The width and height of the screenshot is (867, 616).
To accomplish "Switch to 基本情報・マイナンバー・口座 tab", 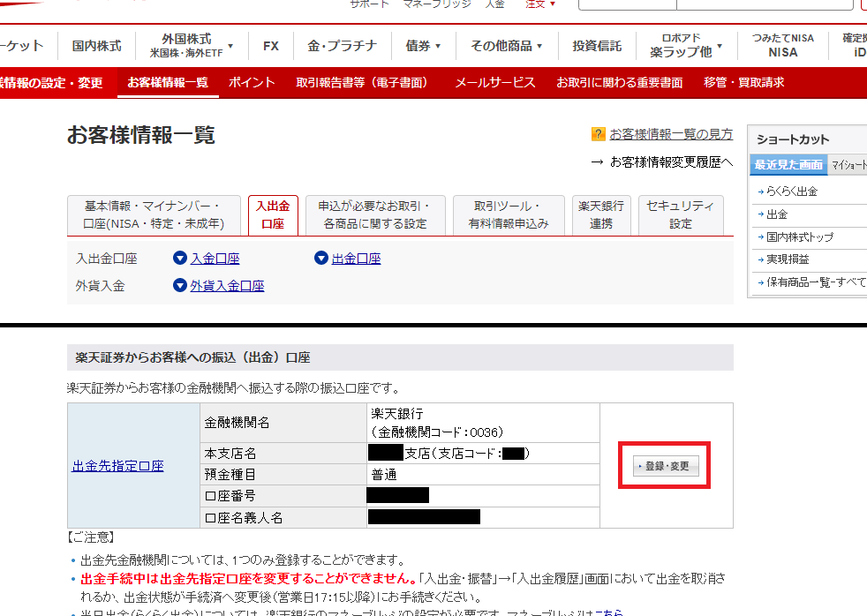I will click(x=154, y=215).
